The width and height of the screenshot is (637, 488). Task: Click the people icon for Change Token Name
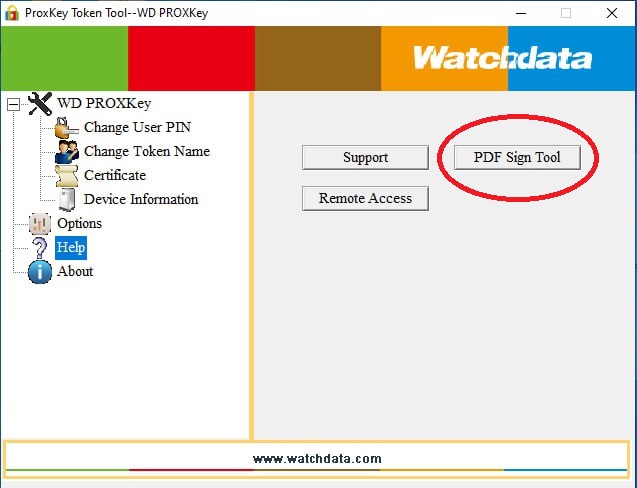point(67,152)
